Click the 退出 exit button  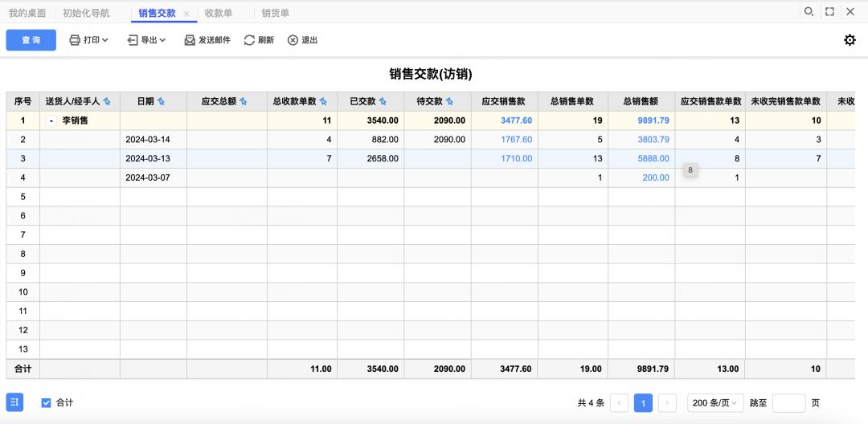(302, 40)
